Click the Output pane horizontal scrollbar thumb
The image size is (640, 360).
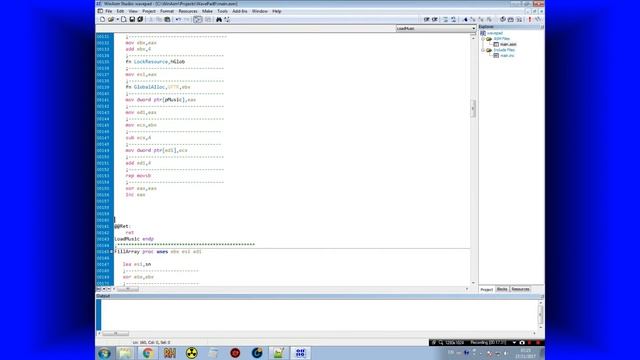point(116,333)
